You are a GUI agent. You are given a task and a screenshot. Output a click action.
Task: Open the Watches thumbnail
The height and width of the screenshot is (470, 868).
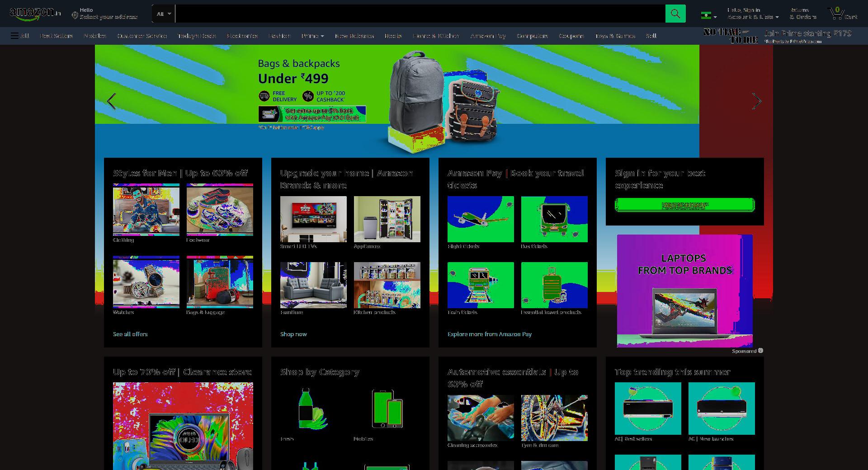pyautogui.click(x=146, y=282)
